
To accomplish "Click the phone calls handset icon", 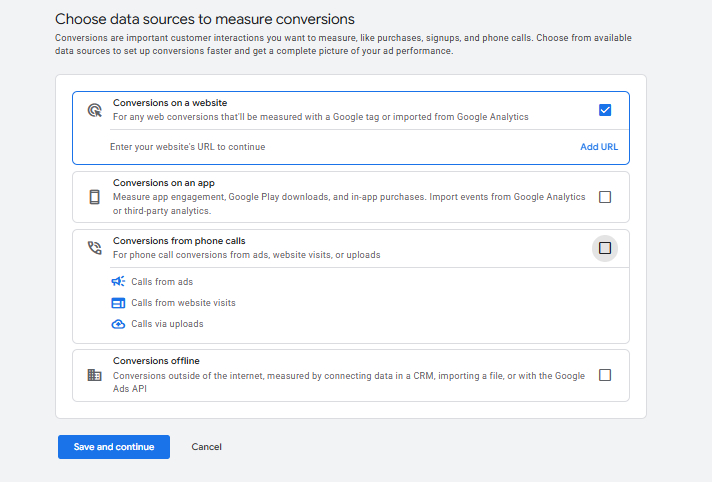I will pyautogui.click(x=95, y=248).
